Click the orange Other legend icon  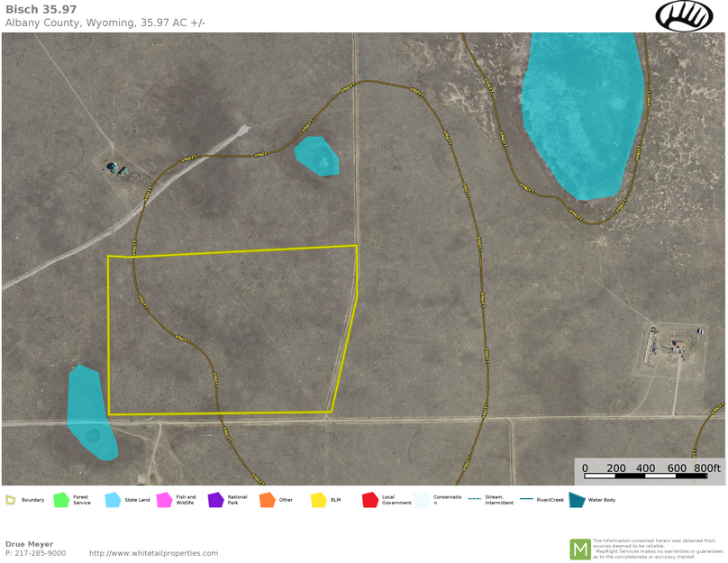(x=267, y=500)
